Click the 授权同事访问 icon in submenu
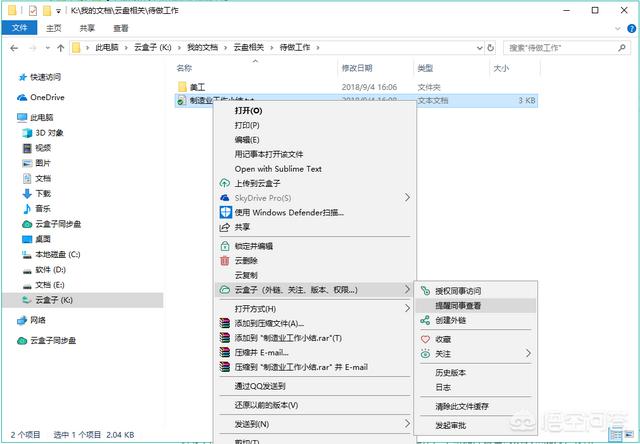 point(424,290)
